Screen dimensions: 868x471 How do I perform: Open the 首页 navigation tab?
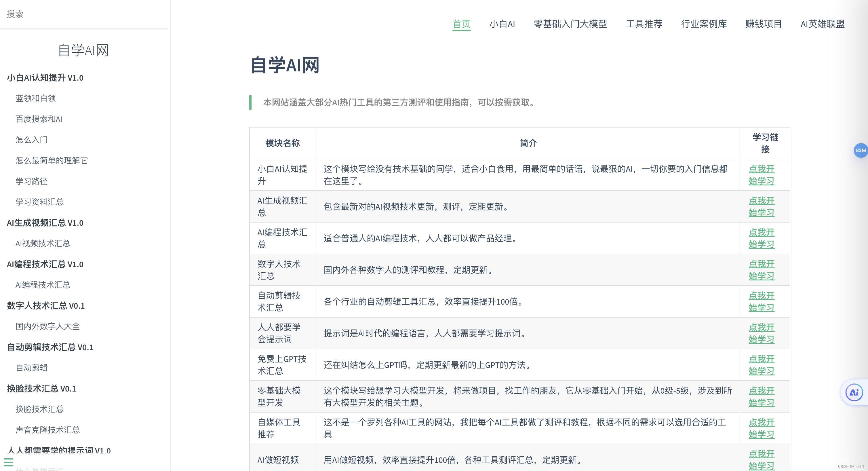pyautogui.click(x=461, y=24)
